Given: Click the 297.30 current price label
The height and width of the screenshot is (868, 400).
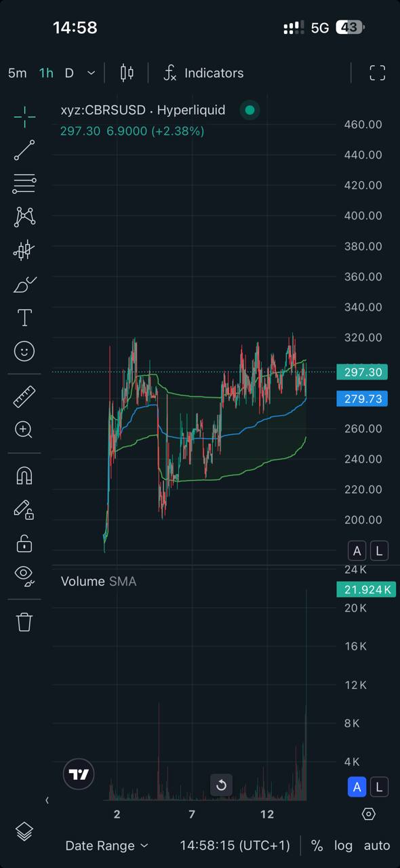Looking at the screenshot, I should tap(362, 372).
